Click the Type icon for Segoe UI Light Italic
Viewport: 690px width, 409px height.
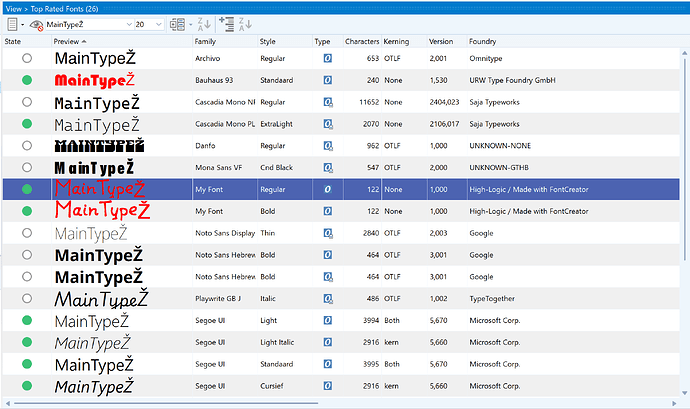[327, 342]
